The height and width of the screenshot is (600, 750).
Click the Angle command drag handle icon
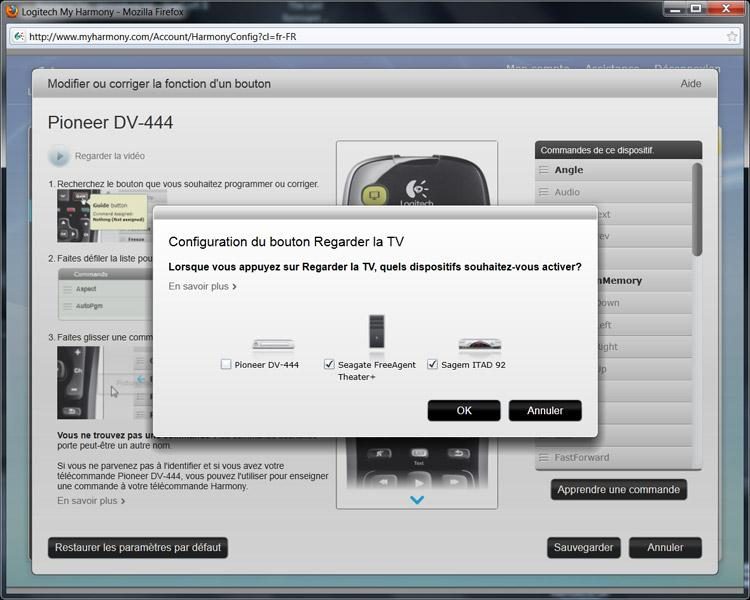(543, 170)
